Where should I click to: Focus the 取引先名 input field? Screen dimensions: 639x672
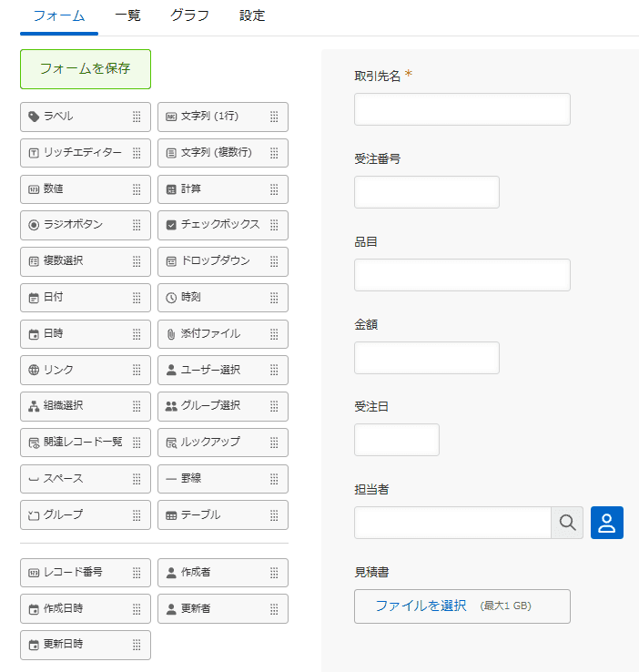pos(462,109)
